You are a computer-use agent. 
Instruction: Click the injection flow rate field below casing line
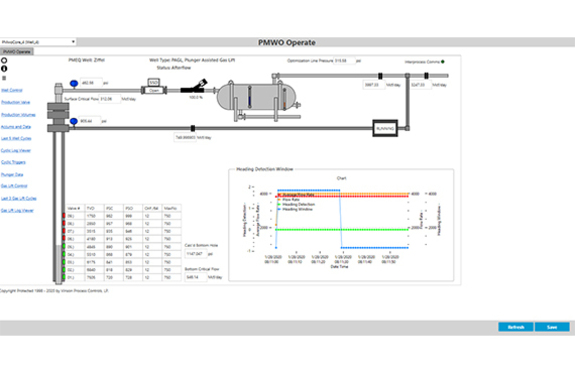pos(185,138)
